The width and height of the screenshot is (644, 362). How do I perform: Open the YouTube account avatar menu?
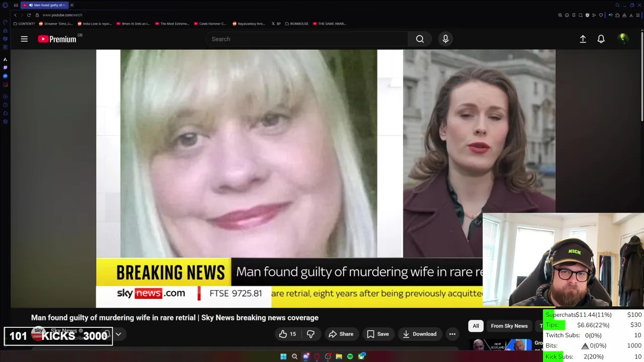click(x=623, y=39)
